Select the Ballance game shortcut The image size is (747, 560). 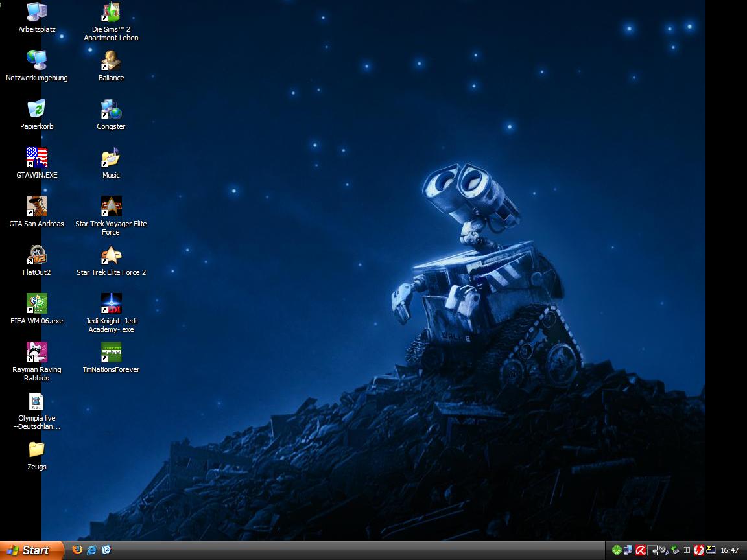111,60
